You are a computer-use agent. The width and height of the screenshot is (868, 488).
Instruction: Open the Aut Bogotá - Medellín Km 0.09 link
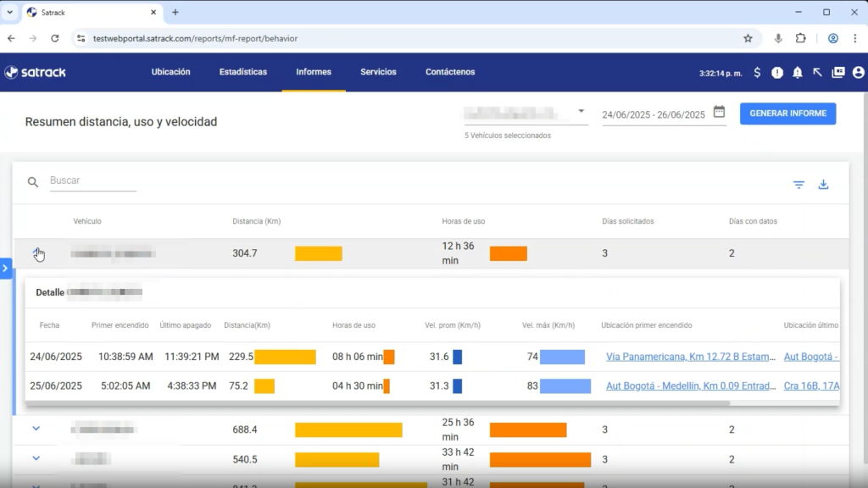[690, 386]
